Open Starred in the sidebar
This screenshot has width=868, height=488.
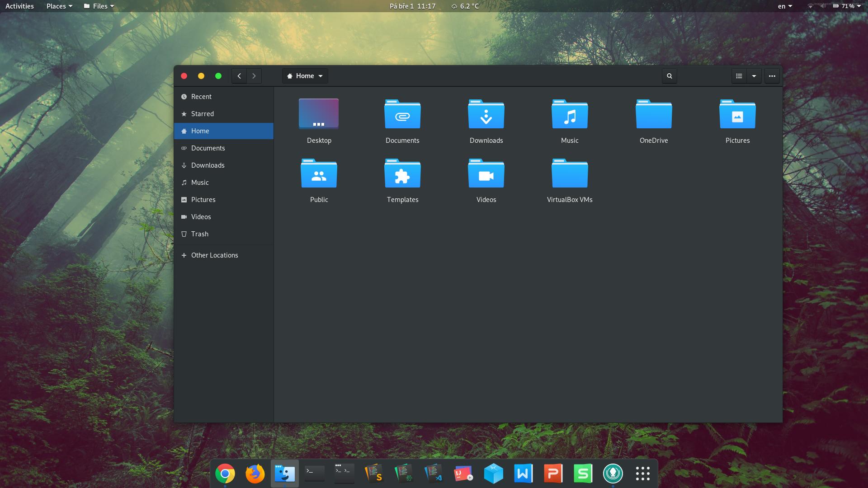click(202, 114)
